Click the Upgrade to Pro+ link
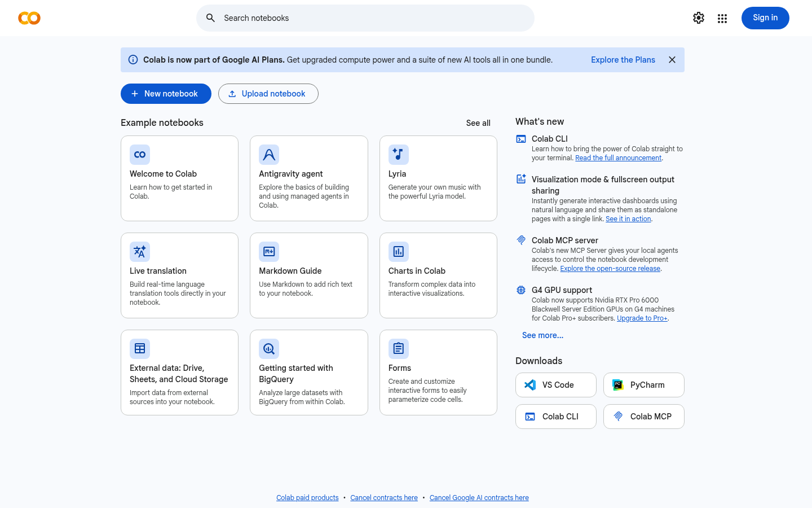Screen dimensions: 812x508 (642, 318)
